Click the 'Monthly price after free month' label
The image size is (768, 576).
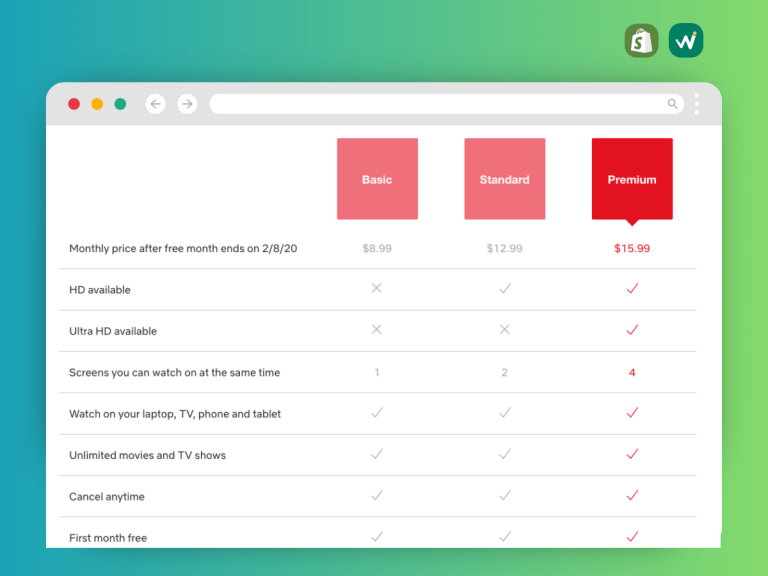click(x=183, y=248)
